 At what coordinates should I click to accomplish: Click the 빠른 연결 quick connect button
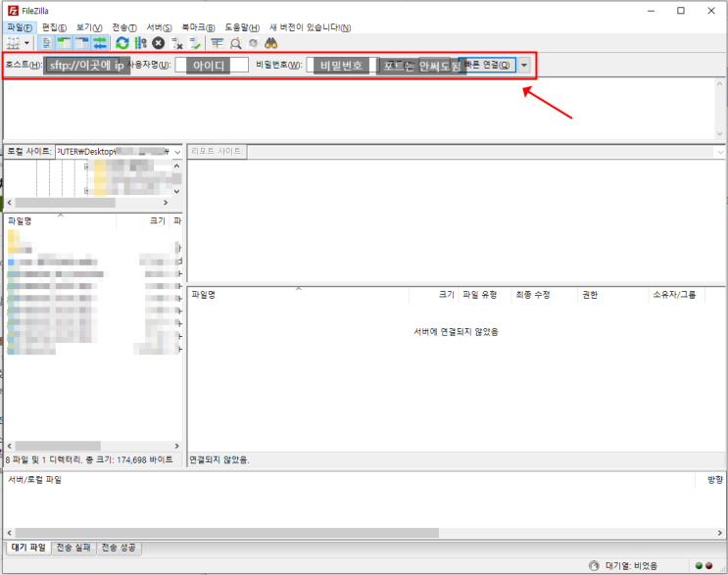[487, 65]
